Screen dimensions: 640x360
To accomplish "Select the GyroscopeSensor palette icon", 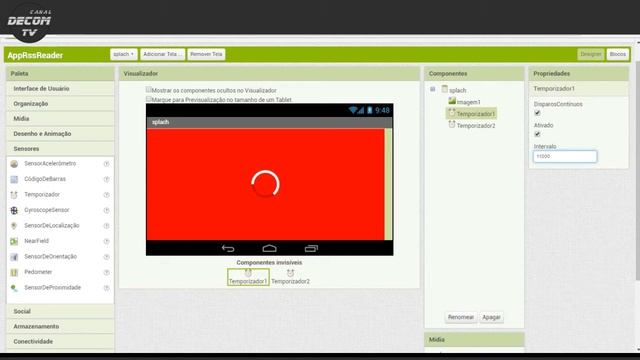I will pos(14,210).
